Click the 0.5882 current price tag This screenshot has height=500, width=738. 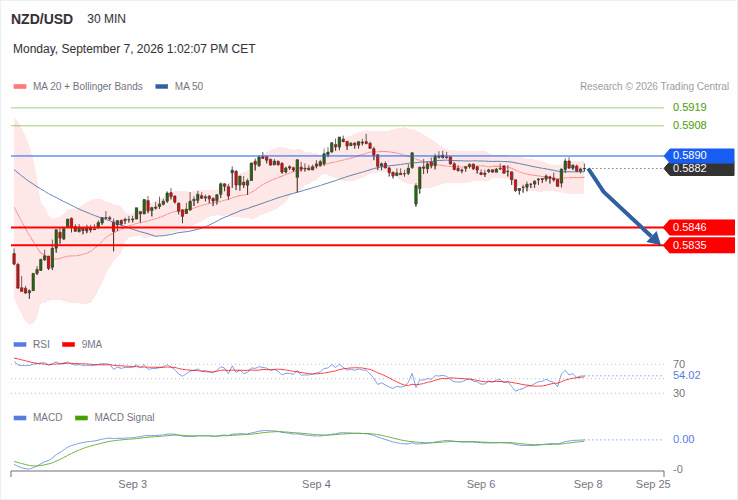(x=699, y=169)
